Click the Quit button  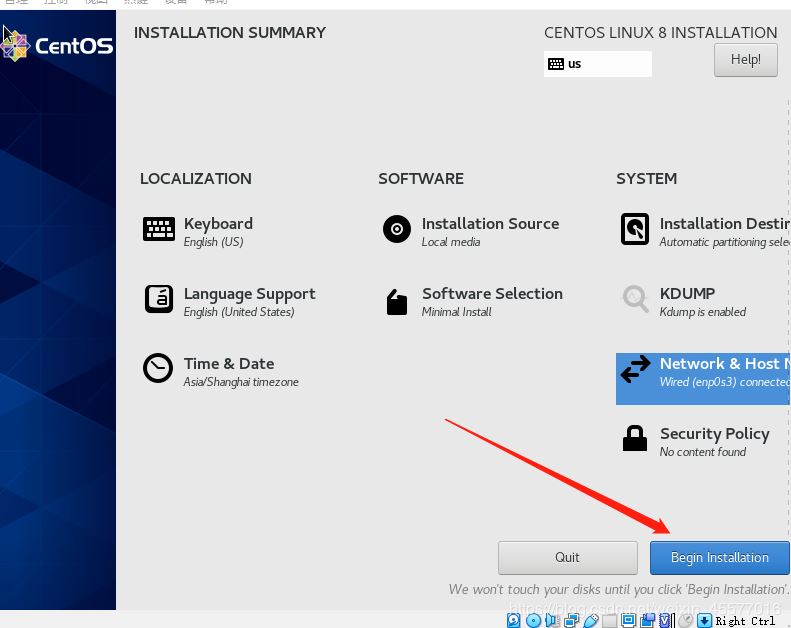click(568, 558)
